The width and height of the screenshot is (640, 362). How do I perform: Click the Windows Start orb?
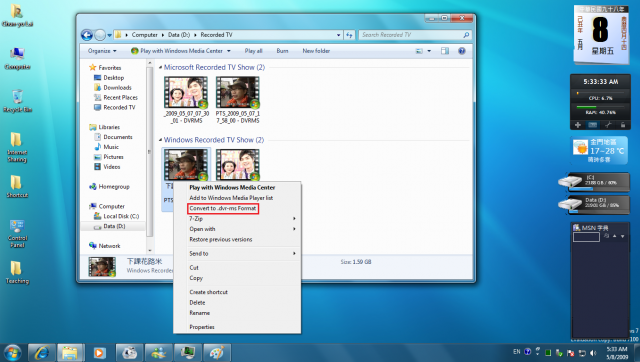pos(12,353)
